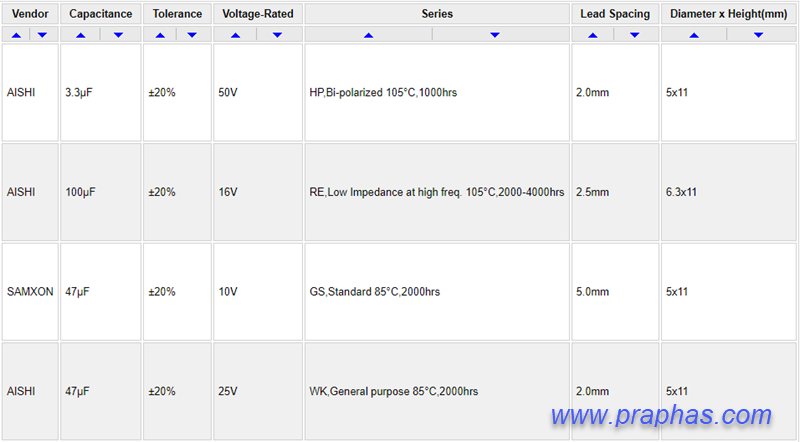Image resolution: width=800 pixels, height=442 pixels.
Task: Sort Voltage-Rated descending down arrow
Action: (277, 35)
